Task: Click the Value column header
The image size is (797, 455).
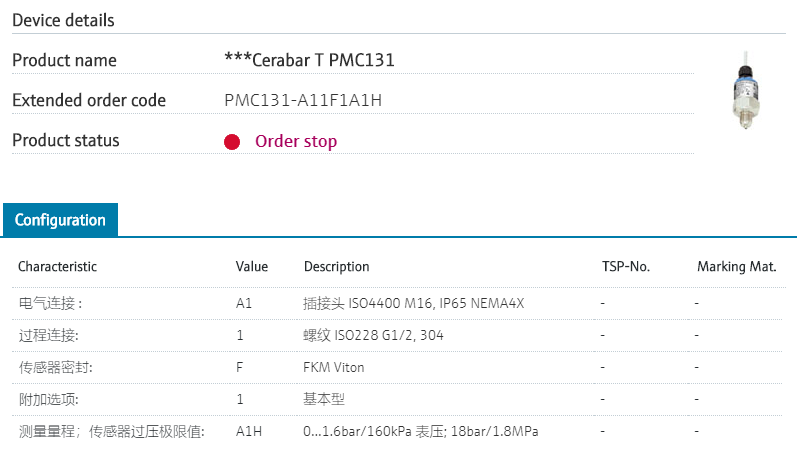Action: [x=252, y=266]
